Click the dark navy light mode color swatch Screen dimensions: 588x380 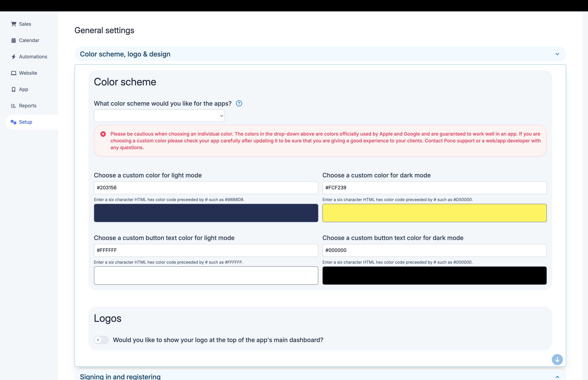pyautogui.click(x=206, y=213)
